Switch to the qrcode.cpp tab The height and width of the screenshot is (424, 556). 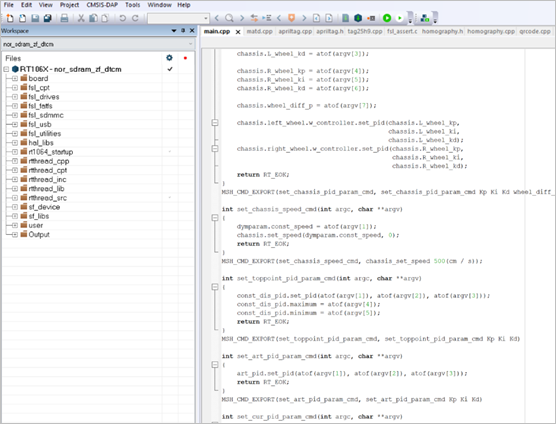(x=535, y=31)
